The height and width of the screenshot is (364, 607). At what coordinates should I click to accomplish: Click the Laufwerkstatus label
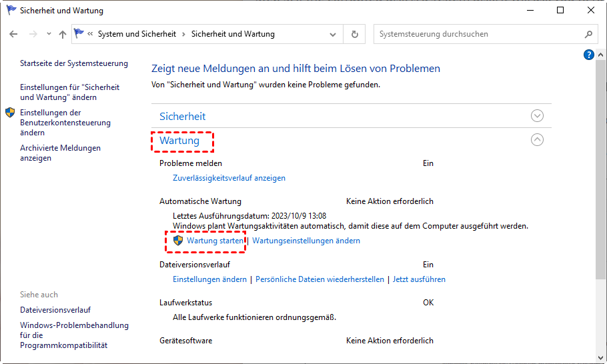[186, 303]
